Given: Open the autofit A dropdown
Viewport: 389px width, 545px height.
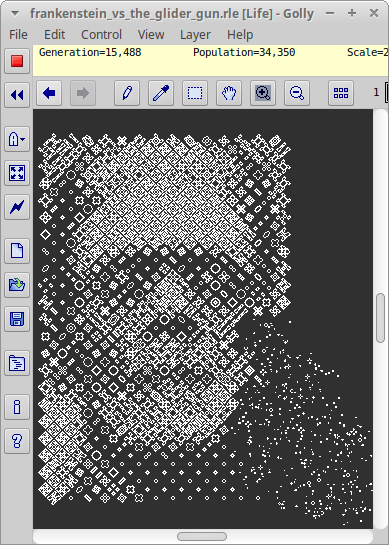Looking at the screenshot, I should 17,139.
